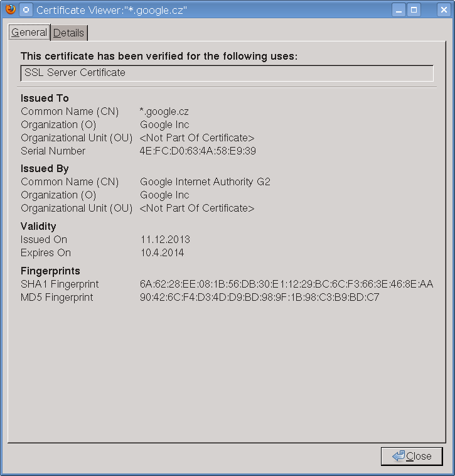Switch to the Details tab
Screen dimensions: 455x476
pyautogui.click(x=68, y=33)
